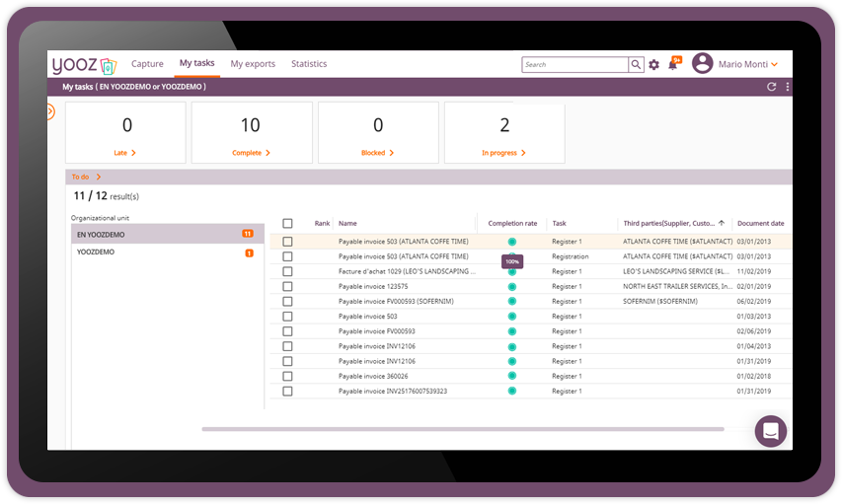Click completion dot for Payable invoice INV25176007539323
This screenshot has width=842, height=504.
[x=511, y=391]
